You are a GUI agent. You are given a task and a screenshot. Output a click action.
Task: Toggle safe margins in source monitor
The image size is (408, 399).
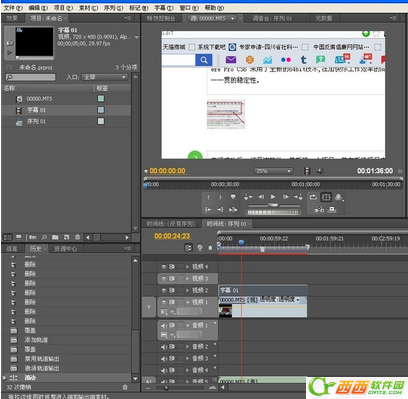click(x=326, y=197)
